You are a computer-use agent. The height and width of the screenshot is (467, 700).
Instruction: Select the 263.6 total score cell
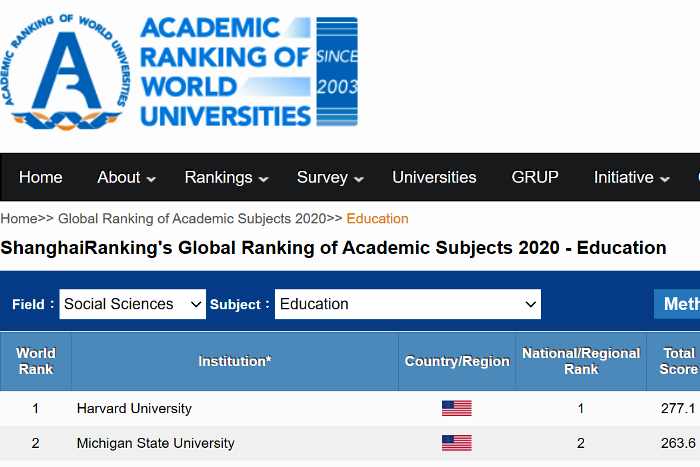[x=678, y=443]
